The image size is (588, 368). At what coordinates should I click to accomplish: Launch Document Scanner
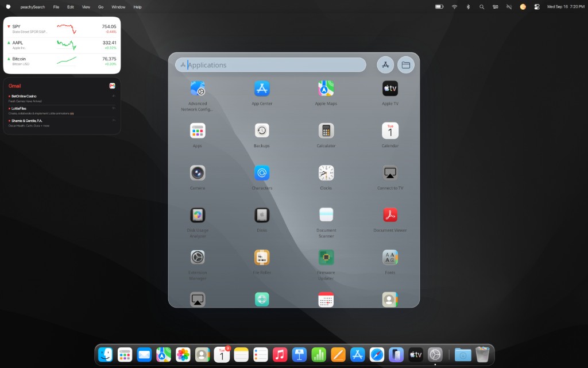click(326, 215)
